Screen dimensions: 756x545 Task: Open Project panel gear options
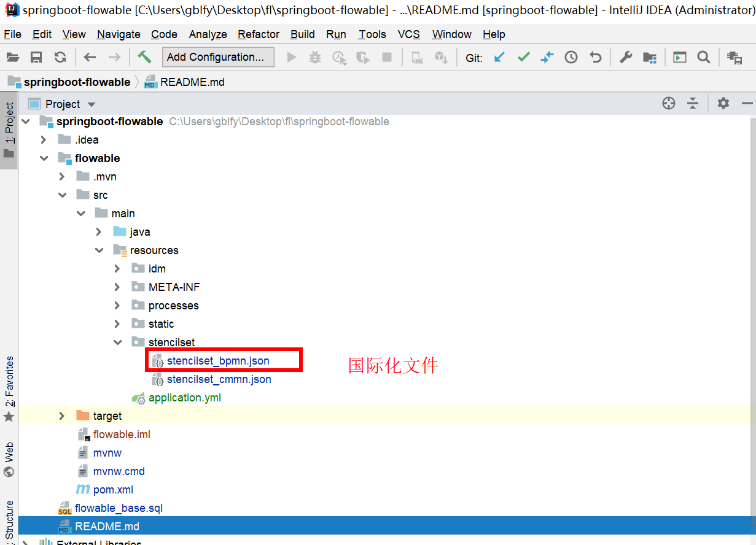tap(723, 103)
